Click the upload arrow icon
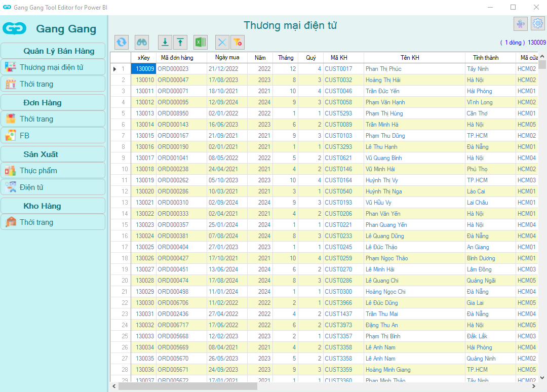 click(x=180, y=43)
